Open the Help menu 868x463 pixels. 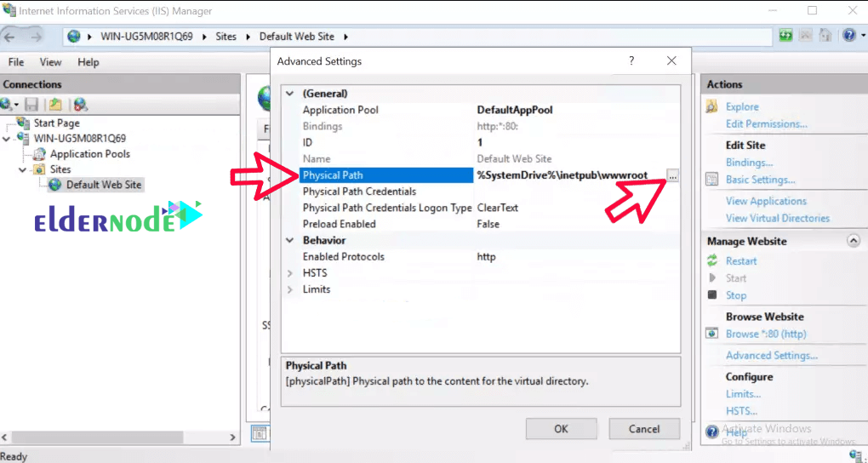(88, 62)
